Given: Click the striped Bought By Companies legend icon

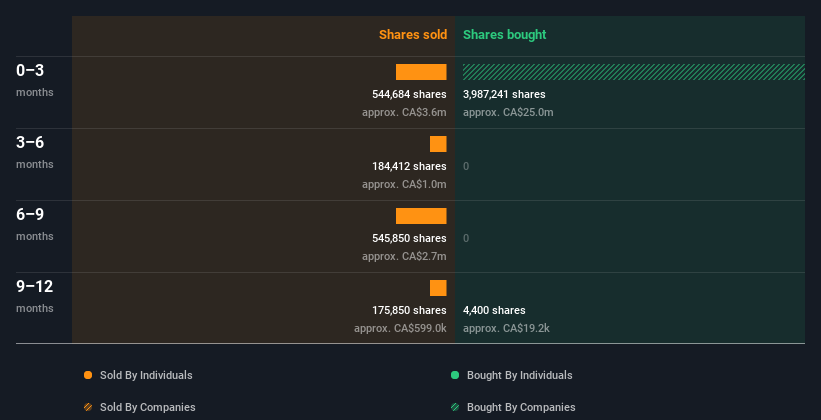Looking at the screenshot, I should [455, 407].
